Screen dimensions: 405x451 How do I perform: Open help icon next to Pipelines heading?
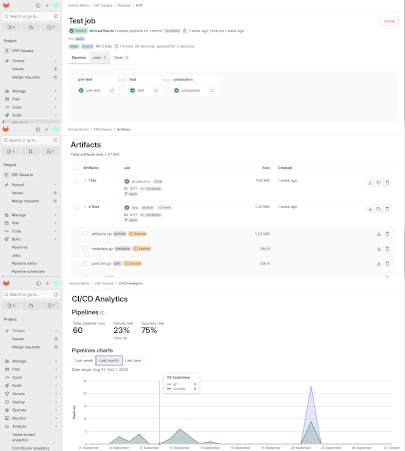102,313
